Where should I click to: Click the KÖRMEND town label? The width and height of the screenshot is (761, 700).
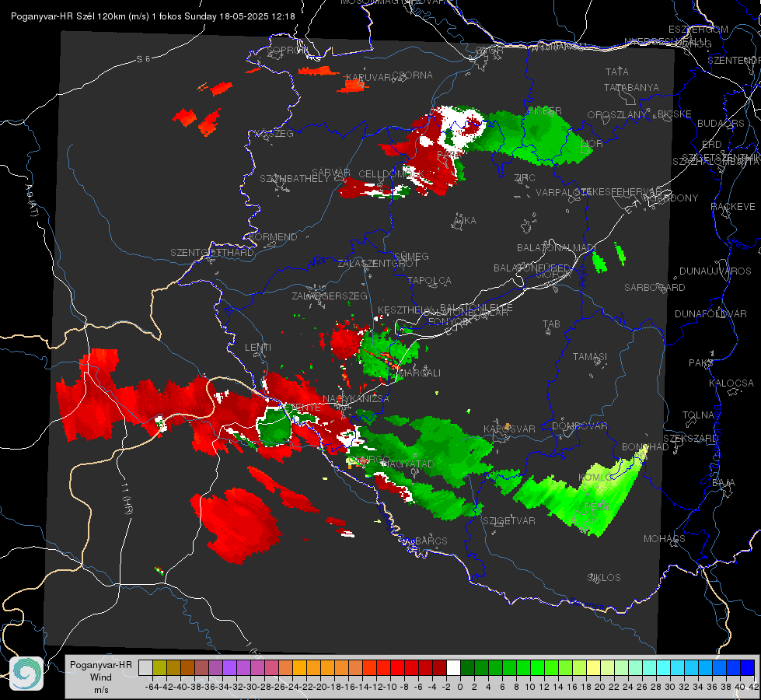[x=273, y=237]
